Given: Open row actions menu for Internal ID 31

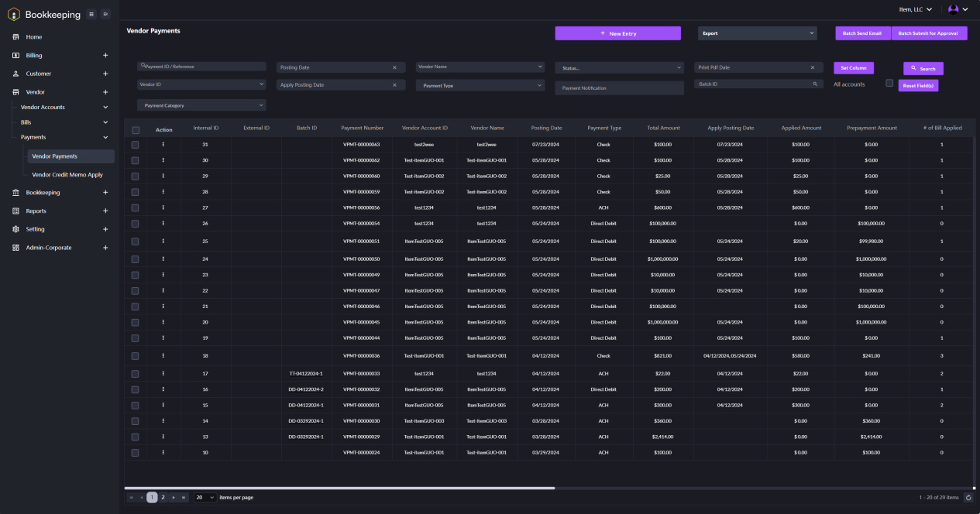Looking at the screenshot, I should click(163, 144).
